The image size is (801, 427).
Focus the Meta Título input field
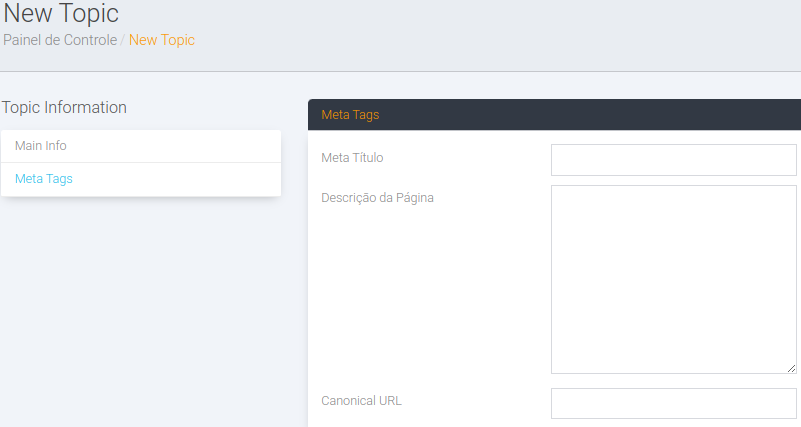point(673,160)
